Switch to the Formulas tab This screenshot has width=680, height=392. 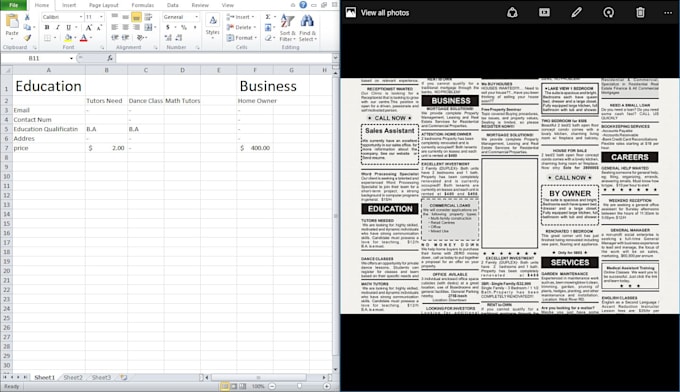(143, 5)
